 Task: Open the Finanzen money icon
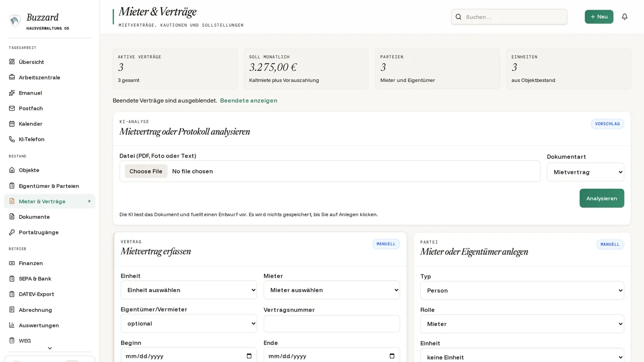12,263
